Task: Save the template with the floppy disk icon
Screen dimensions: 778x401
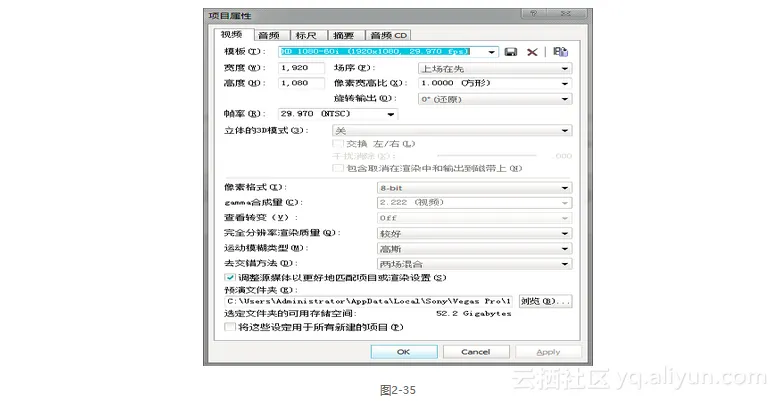Action: pyautogui.click(x=511, y=52)
